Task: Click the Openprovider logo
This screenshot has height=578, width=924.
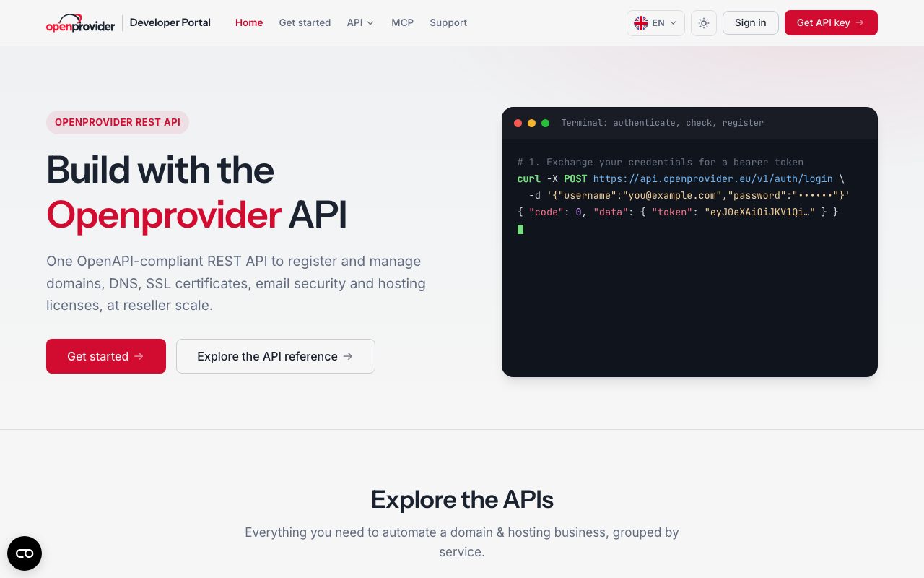Action: 80,23
